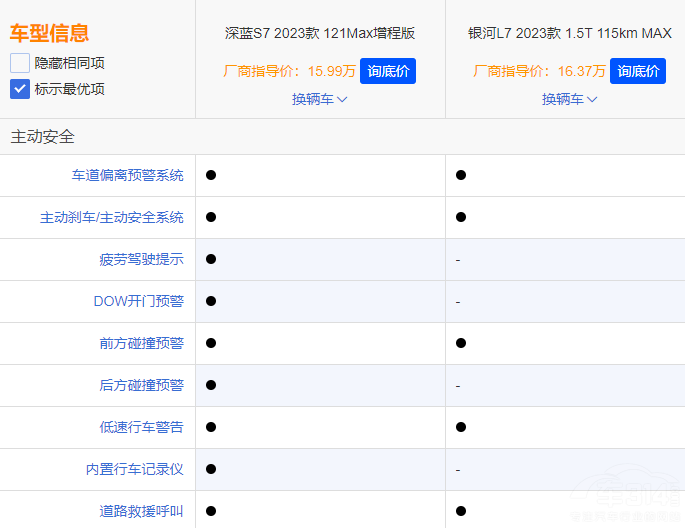The width and height of the screenshot is (685, 528).
Task: Click the 主动安全 section header
Action: coord(42,137)
